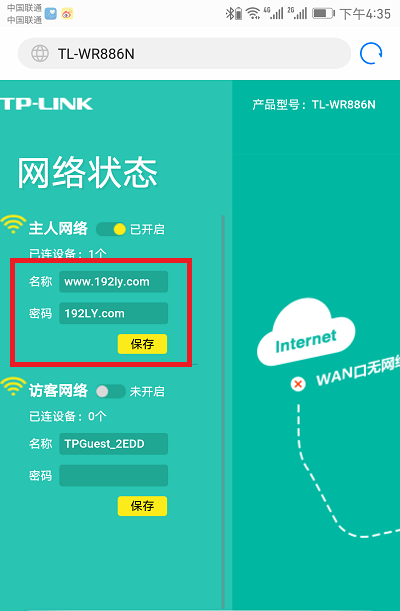The width and height of the screenshot is (400, 611).
Task: Focus the empty guest network password field
Action: 113,475
